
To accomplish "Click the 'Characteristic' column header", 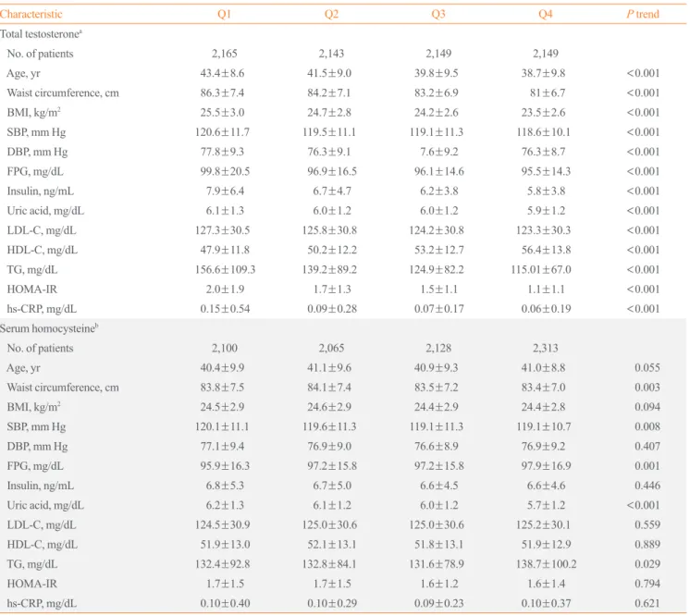I will point(31,14).
